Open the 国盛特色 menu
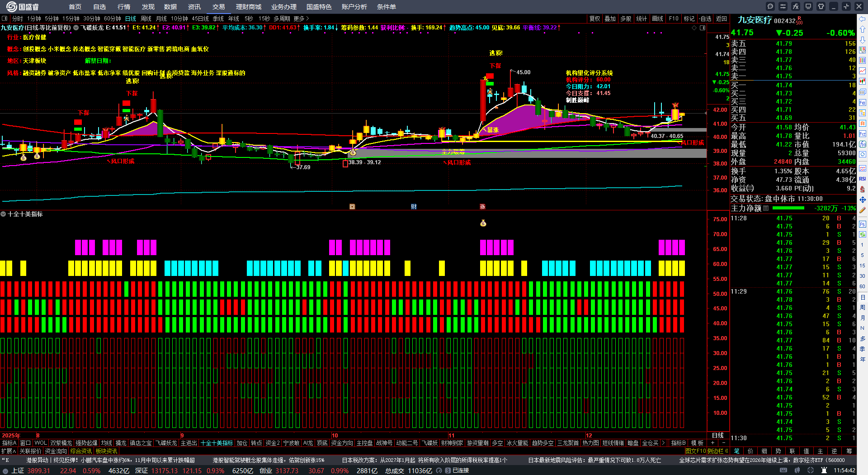The image size is (868, 475). (x=319, y=7)
